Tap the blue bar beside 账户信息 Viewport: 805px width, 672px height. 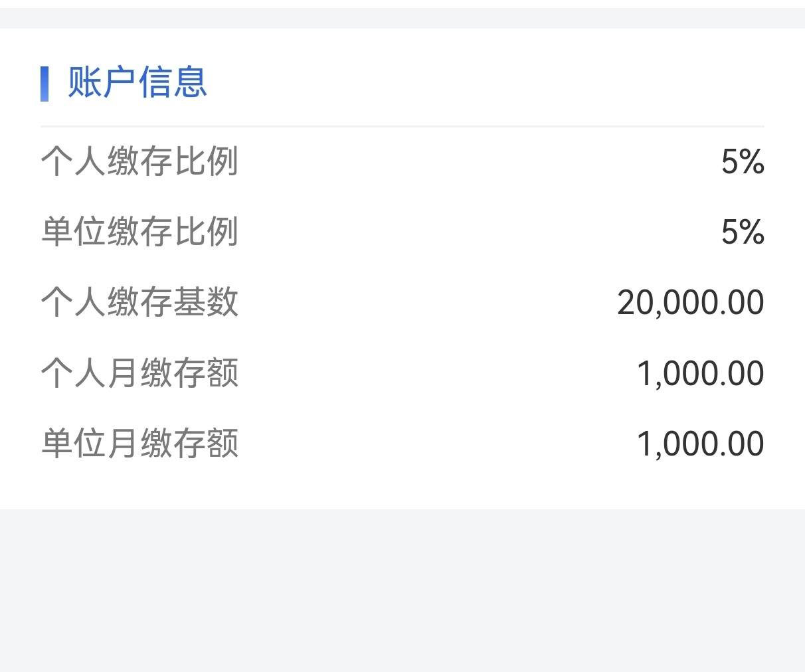click(x=45, y=84)
